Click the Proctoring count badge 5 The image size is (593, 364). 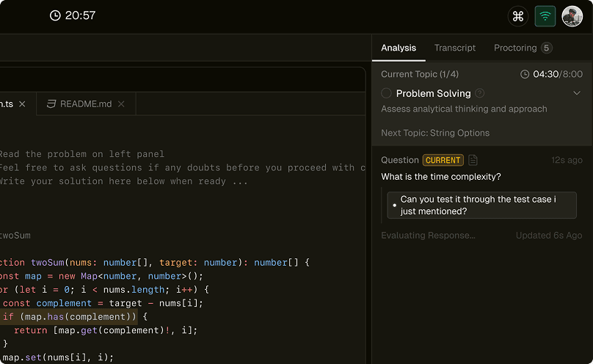click(546, 48)
